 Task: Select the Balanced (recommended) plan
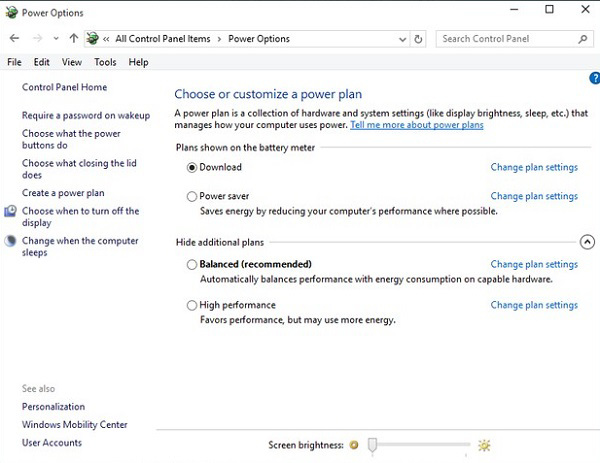point(192,265)
